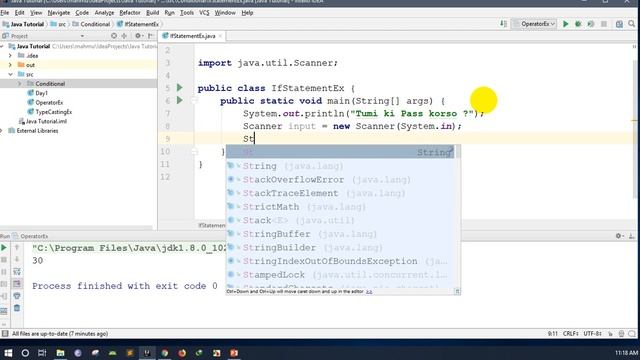
Task: Open Task View on taskbar
Action: pyautogui.click(x=42, y=353)
